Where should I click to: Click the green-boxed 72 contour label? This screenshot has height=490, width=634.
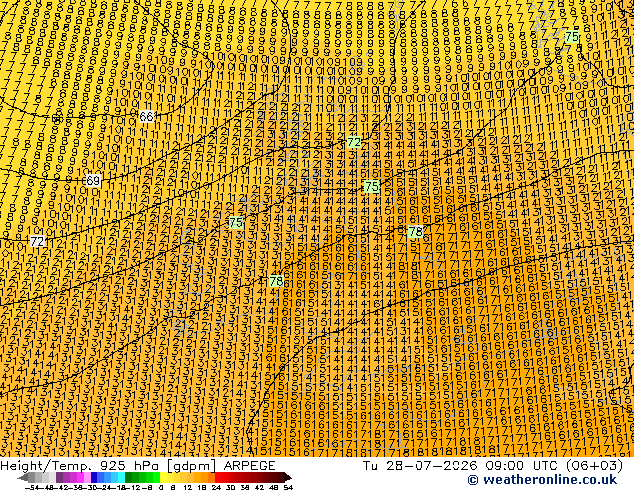point(354,142)
